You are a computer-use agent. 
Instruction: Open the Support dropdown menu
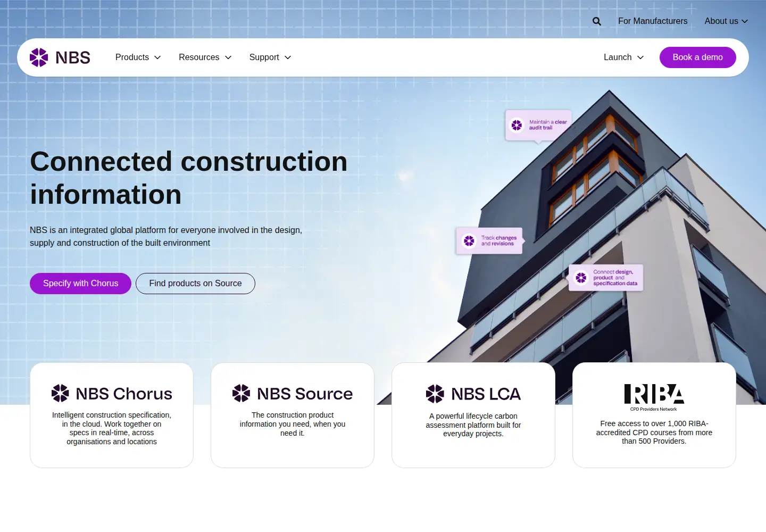[270, 57]
